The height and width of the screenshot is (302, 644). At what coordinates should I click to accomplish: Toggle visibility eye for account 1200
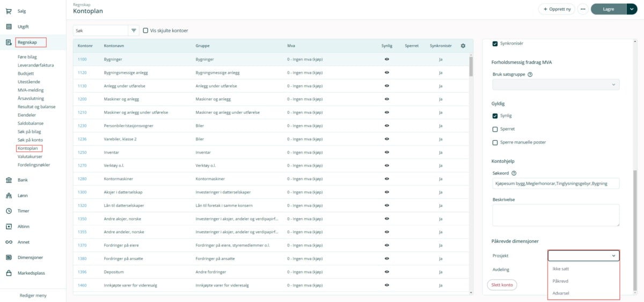tap(386, 99)
